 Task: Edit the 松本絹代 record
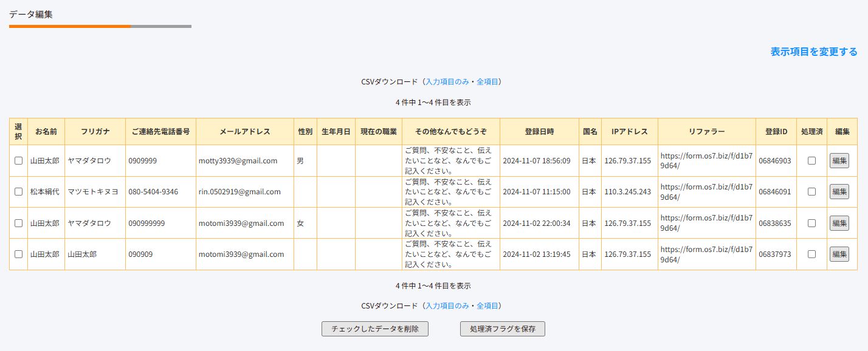coord(839,192)
